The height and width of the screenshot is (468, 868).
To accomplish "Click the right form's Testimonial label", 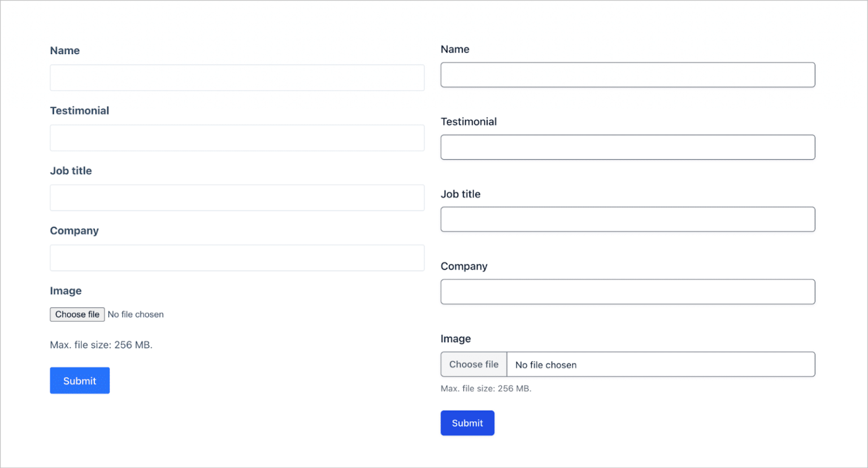I will click(468, 121).
